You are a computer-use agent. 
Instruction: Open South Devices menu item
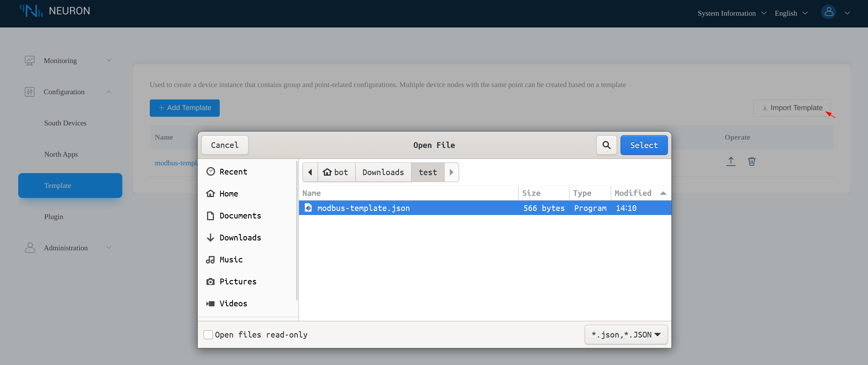point(65,123)
